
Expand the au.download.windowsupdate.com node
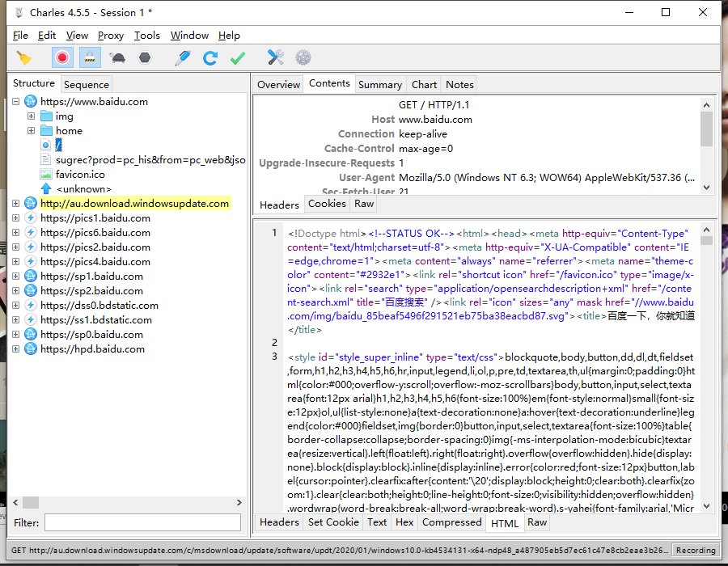(16, 203)
